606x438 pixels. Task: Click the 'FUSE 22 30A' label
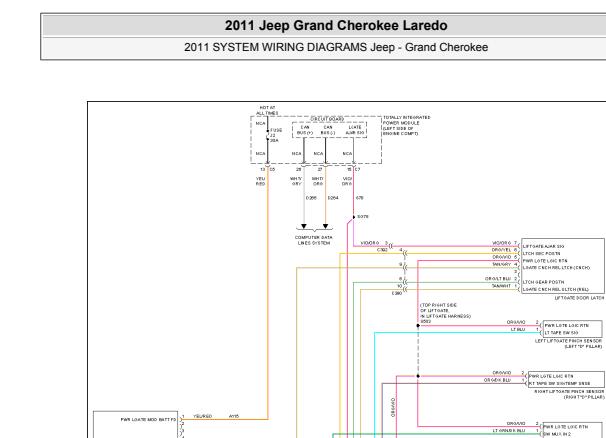(276, 135)
